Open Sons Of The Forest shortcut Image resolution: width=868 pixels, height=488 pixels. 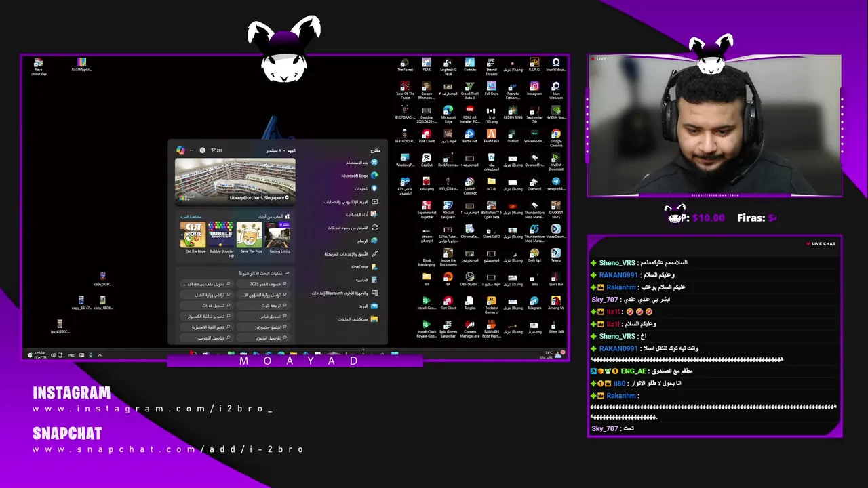405,91
